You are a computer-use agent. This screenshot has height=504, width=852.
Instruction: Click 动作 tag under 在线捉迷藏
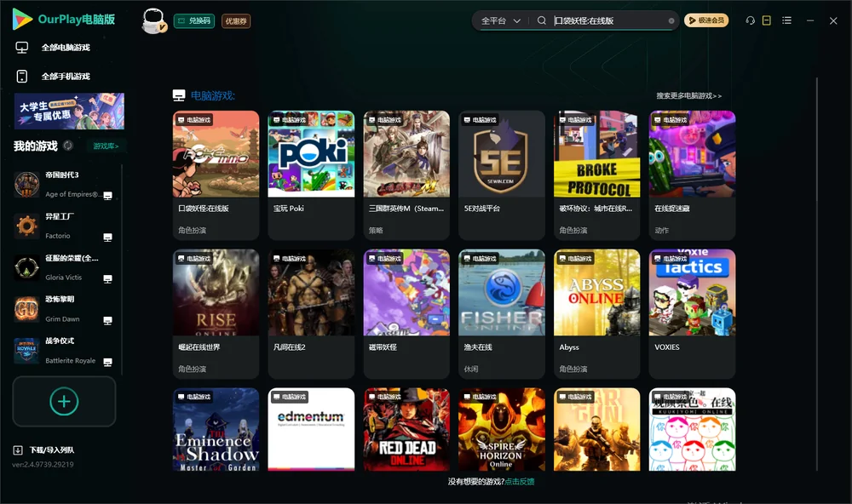tap(662, 230)
